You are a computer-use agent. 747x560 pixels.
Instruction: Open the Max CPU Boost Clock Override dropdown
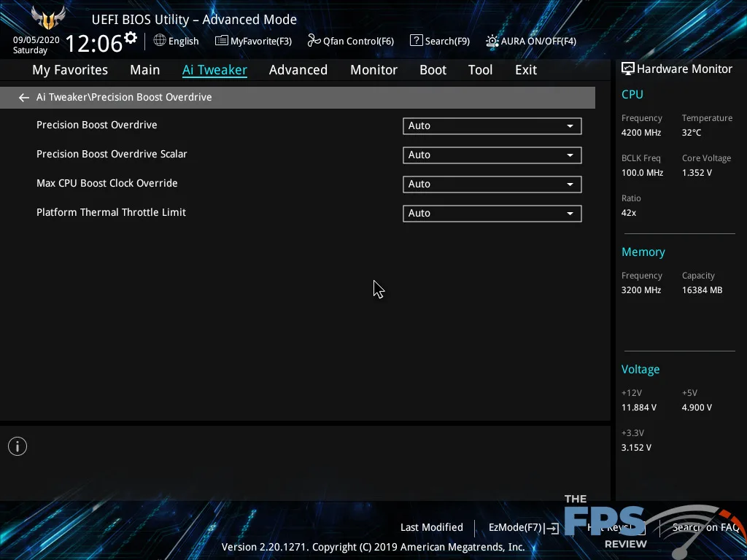tap(492, 184)
